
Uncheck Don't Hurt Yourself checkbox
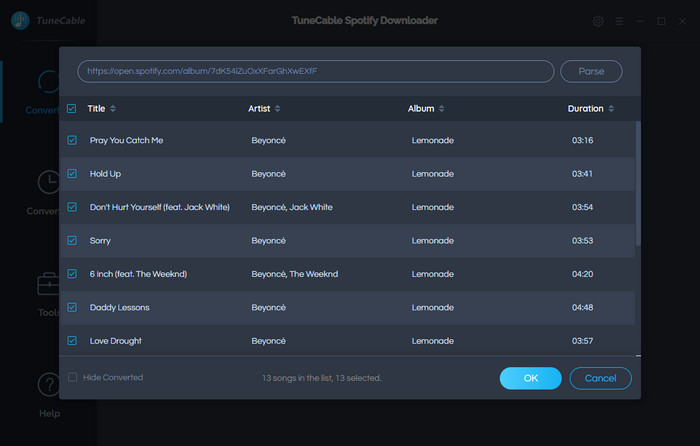(72, 207)
